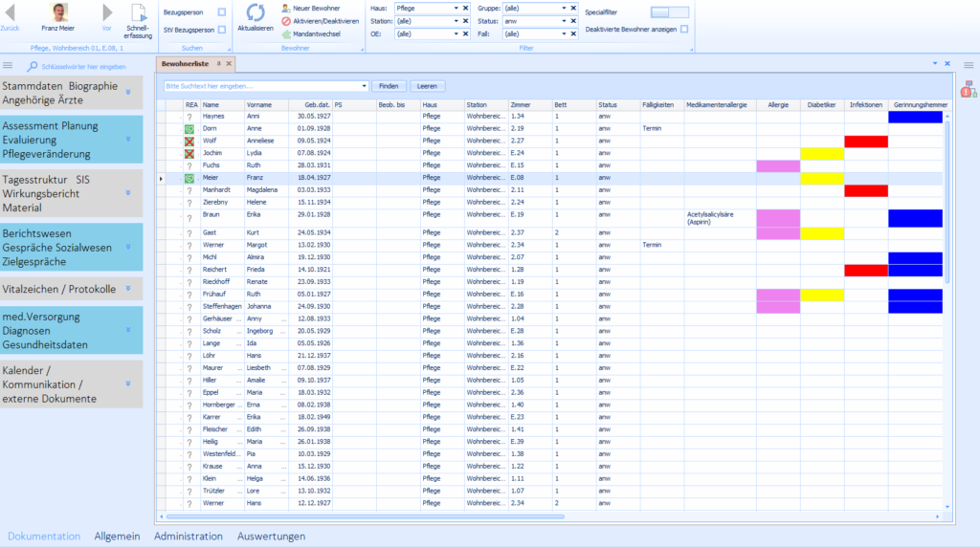Click the Zurück back arrow
The image size is (980, 548).
pos(11,12)
